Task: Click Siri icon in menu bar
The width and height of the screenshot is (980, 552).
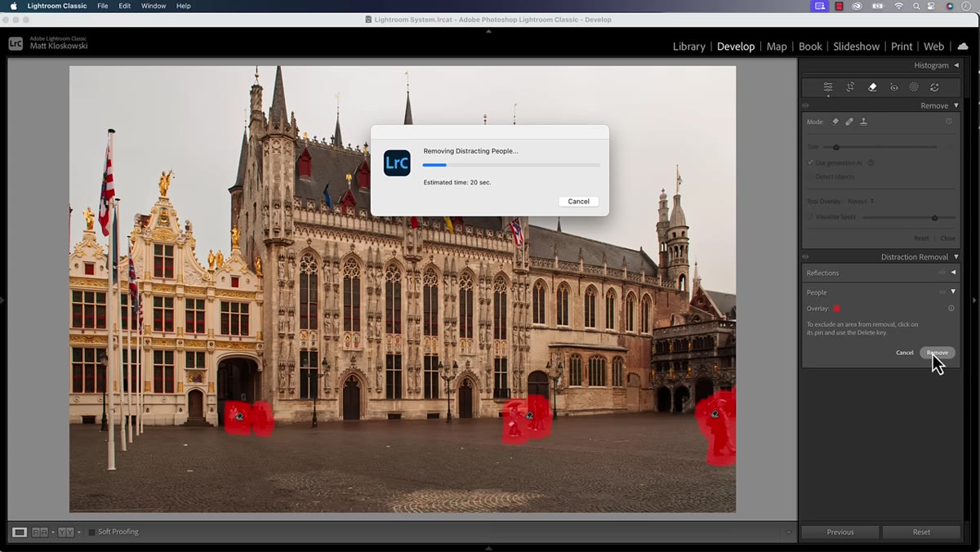Action: pos(950,6)
